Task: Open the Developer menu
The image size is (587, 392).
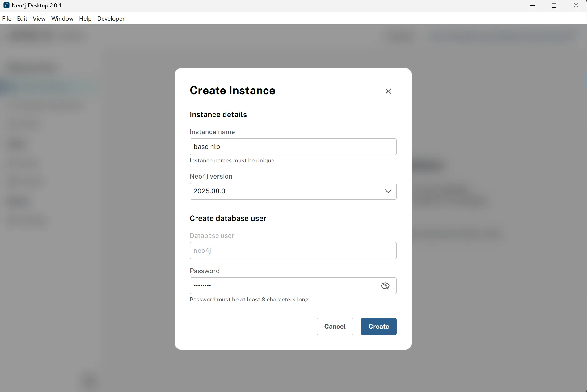Action: click(111, 19)
